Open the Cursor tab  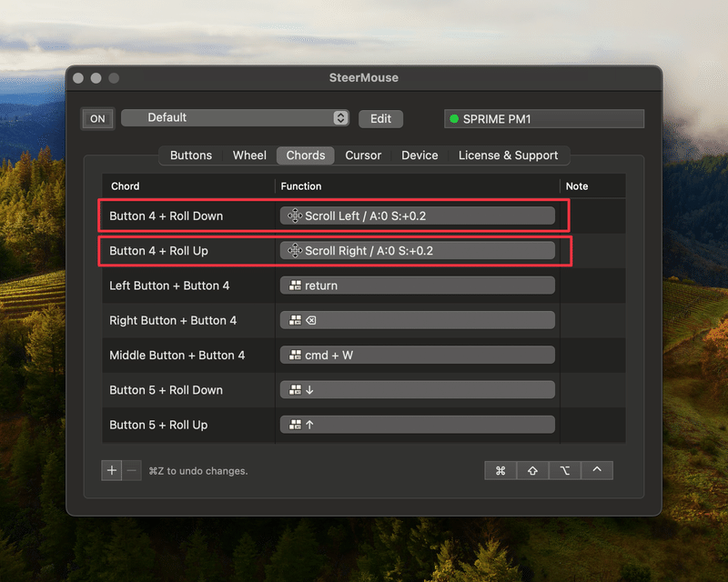(363, 156)
